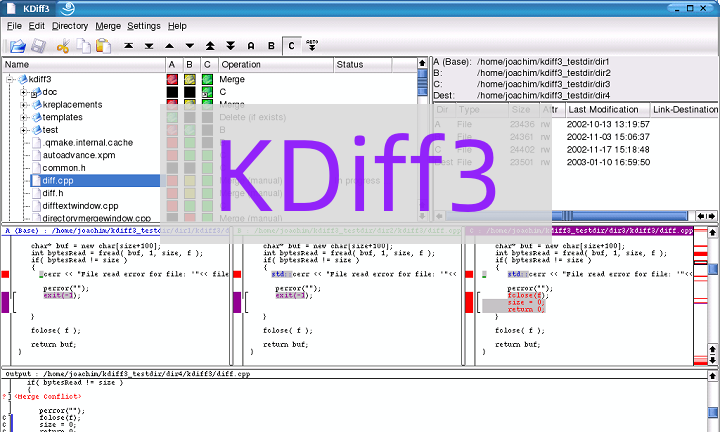This screenshot has height=432, width=720.
Task: Go to next conflict double-down arrow
Action: pos(230,46)
